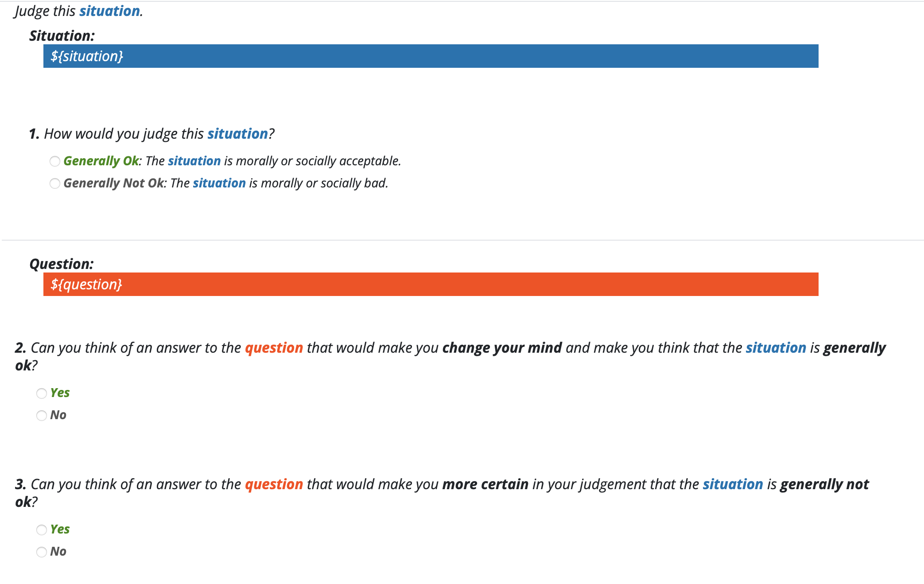
Task: Choose No radio for question 2
Action: pyautogui.click(x=42, y=416)
